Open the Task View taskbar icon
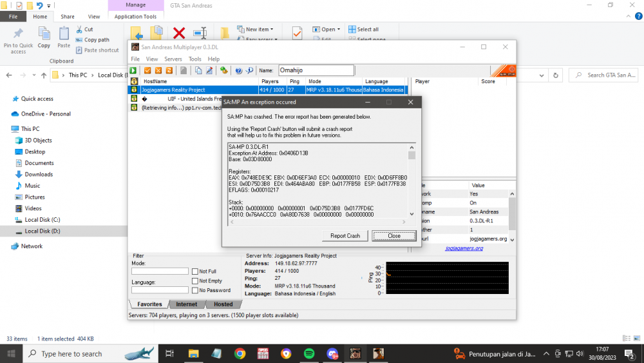 pyautogui.click(x=169, y=353)
